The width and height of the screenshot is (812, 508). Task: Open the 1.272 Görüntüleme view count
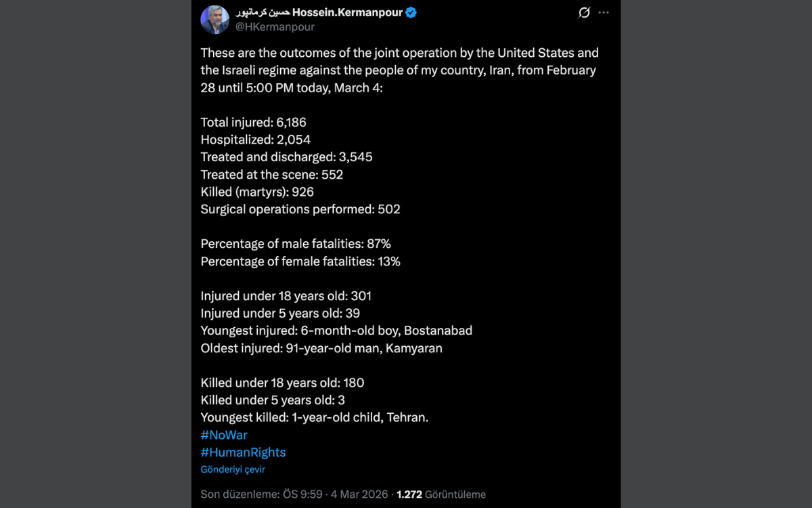441,494
